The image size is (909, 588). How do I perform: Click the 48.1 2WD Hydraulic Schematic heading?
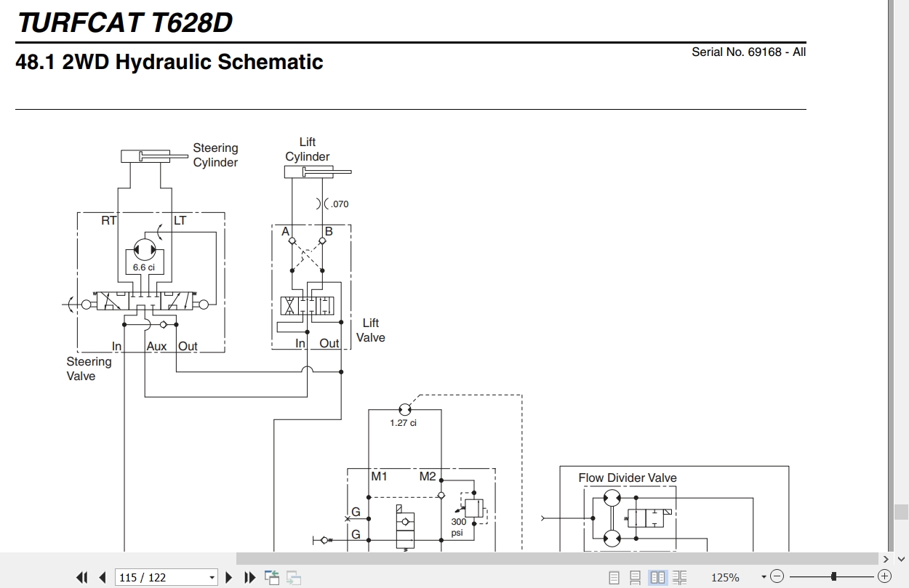(x=169, y=63)
